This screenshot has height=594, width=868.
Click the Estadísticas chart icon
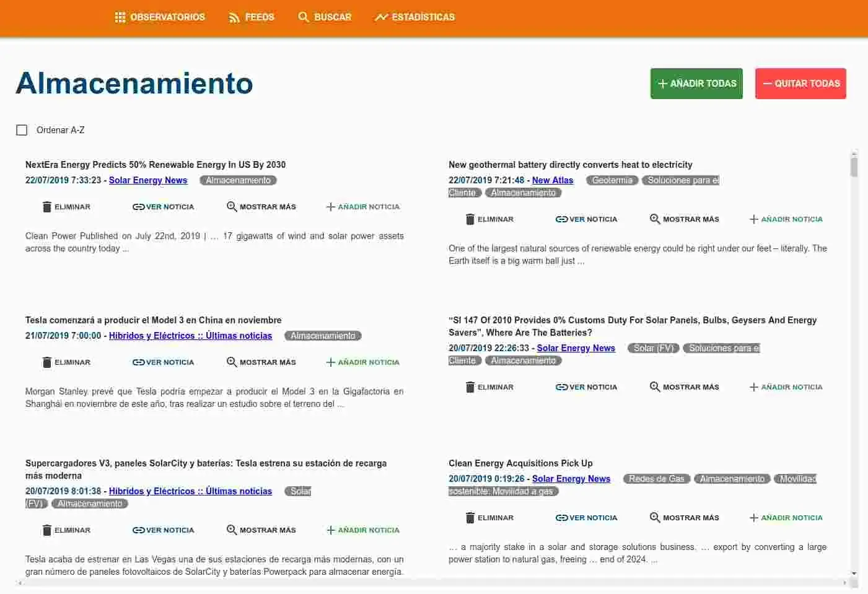point(381,17)
